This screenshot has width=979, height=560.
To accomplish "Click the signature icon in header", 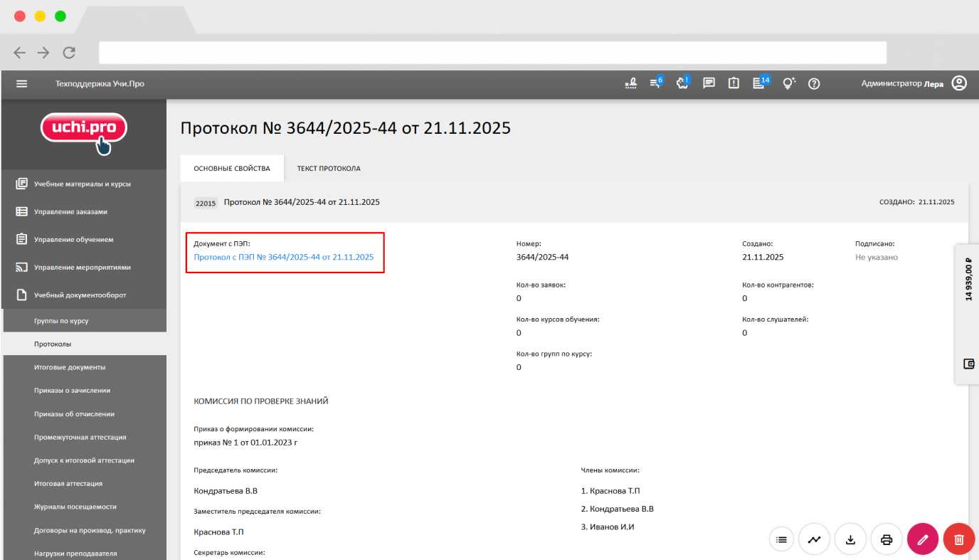I will click(x=630, y=83).
